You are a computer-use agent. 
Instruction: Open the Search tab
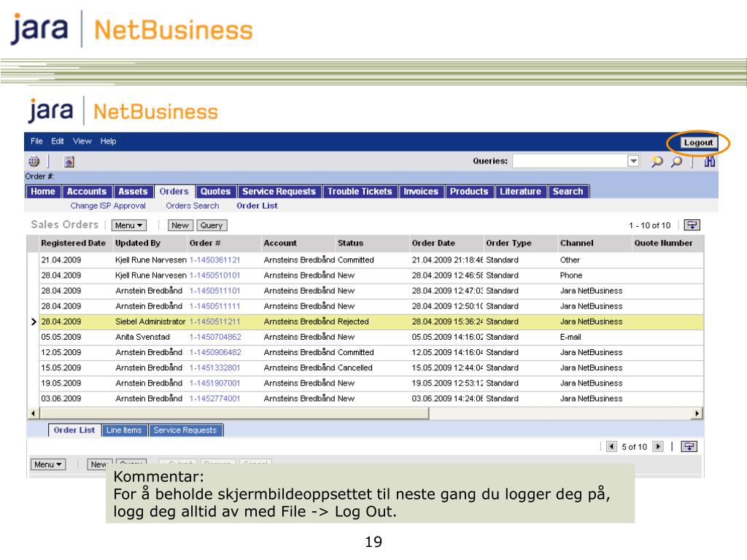point(568,192)
